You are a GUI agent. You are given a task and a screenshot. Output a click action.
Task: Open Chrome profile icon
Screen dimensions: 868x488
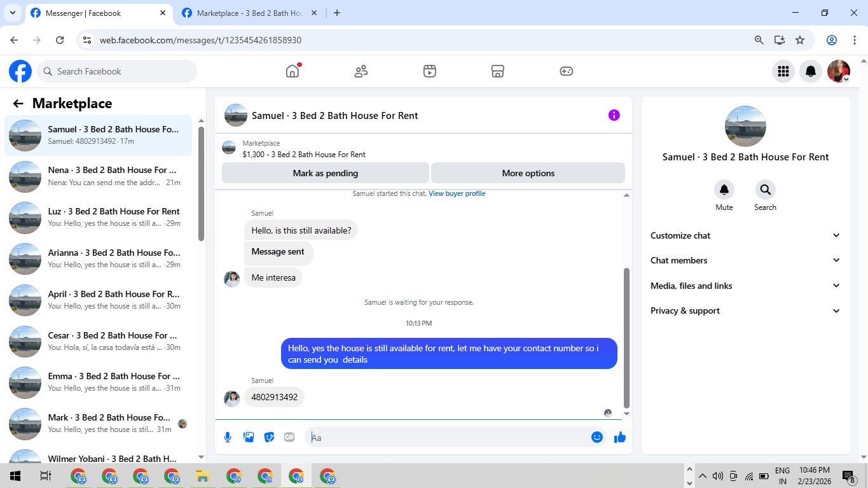point(831,40)
